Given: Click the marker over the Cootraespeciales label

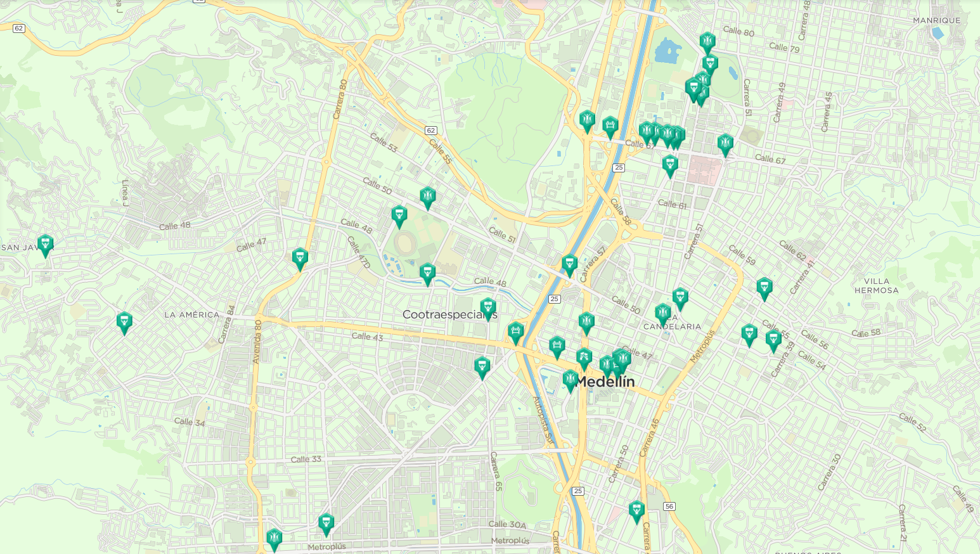Looking at the screenshot, I should pyautogui.click(x=487, y=309).
